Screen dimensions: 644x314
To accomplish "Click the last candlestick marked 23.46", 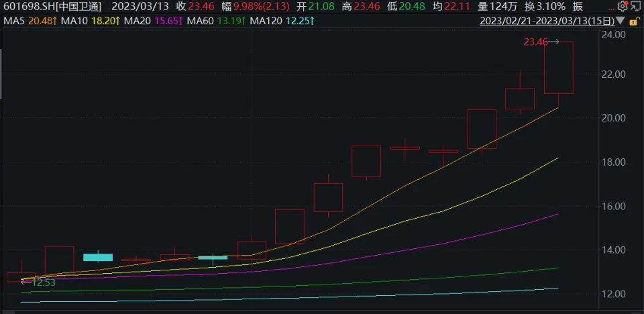I will [x=558, y=68].
